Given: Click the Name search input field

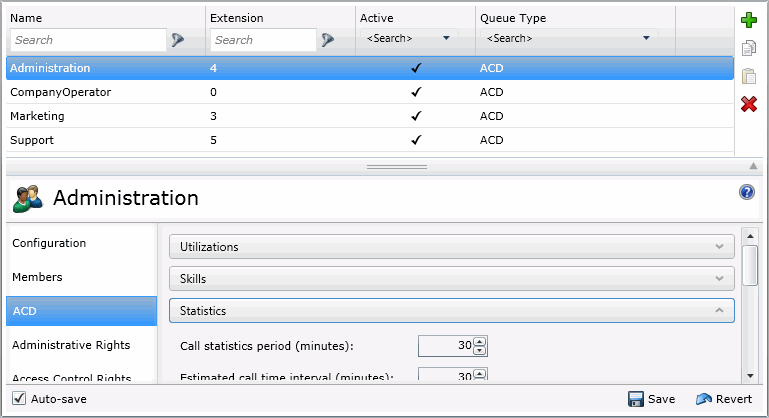Looking at the screenshot, I should point(88,40).
